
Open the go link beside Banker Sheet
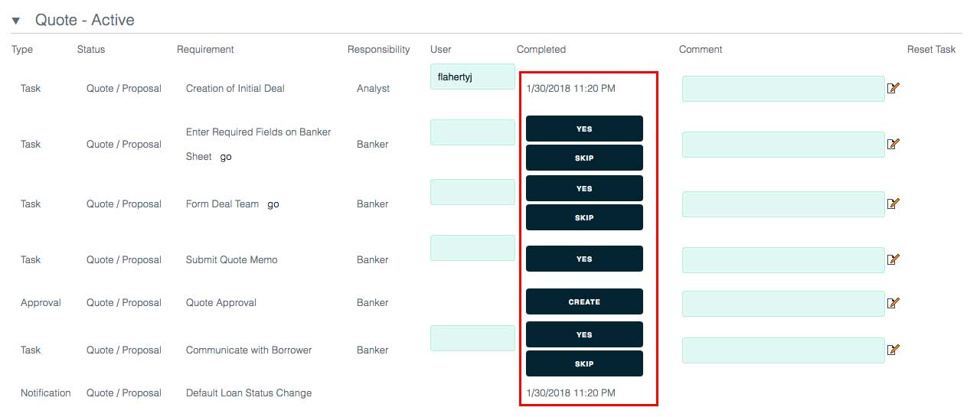[x=226, y=157]
